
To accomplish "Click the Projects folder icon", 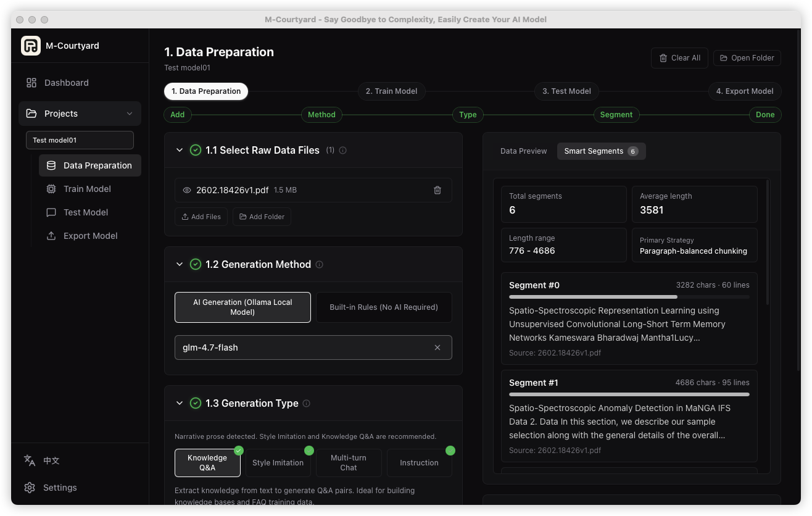I will tap(31, 114).
